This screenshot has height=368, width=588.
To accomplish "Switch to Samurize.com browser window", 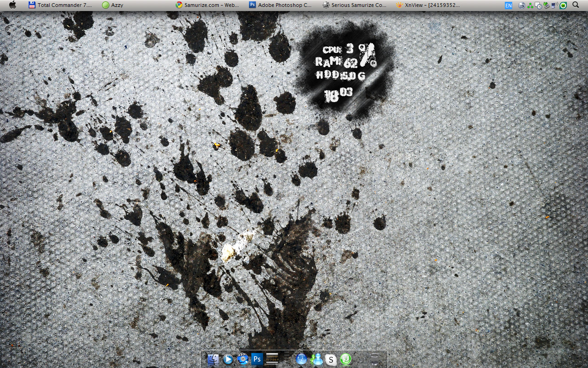I will 207,5.
